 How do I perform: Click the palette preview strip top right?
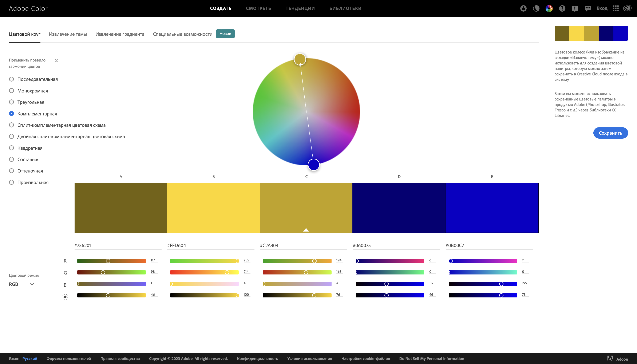click(591, 33)
